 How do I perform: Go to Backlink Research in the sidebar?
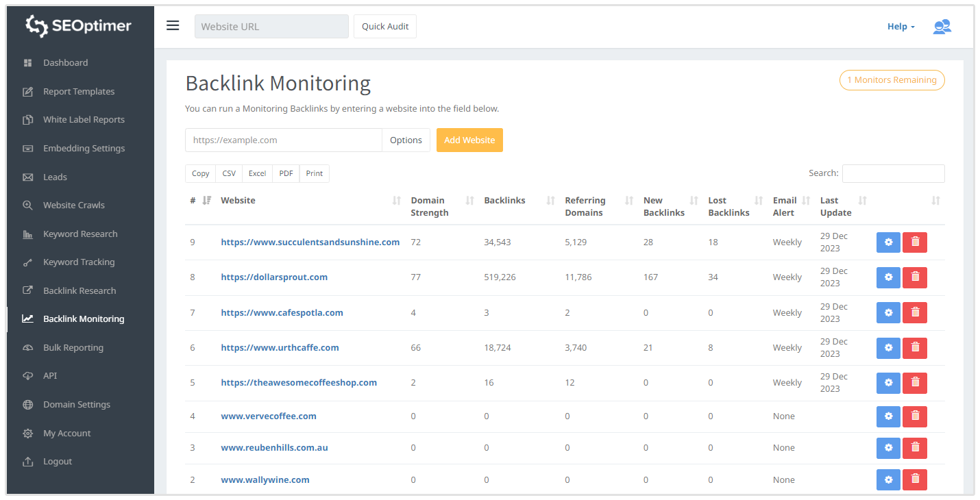(x=79, y=291)
